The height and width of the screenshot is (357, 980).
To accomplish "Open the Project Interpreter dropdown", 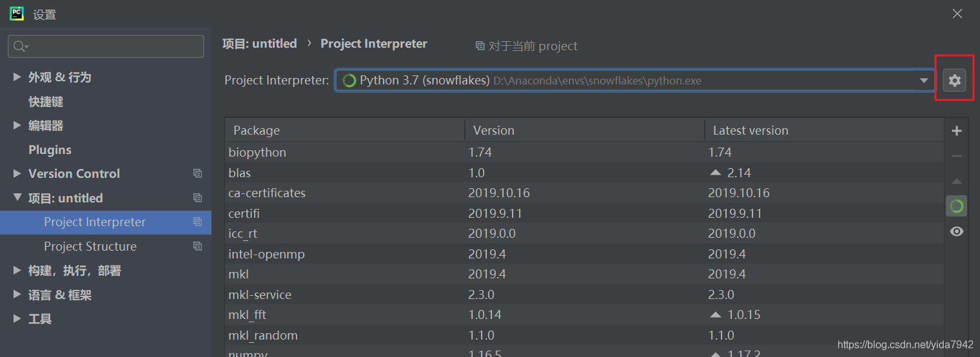I will [x=924, y=81].
